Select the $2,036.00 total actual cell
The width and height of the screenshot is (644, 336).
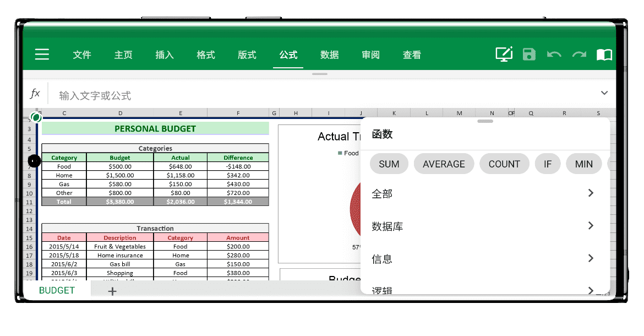coord(181,202)
